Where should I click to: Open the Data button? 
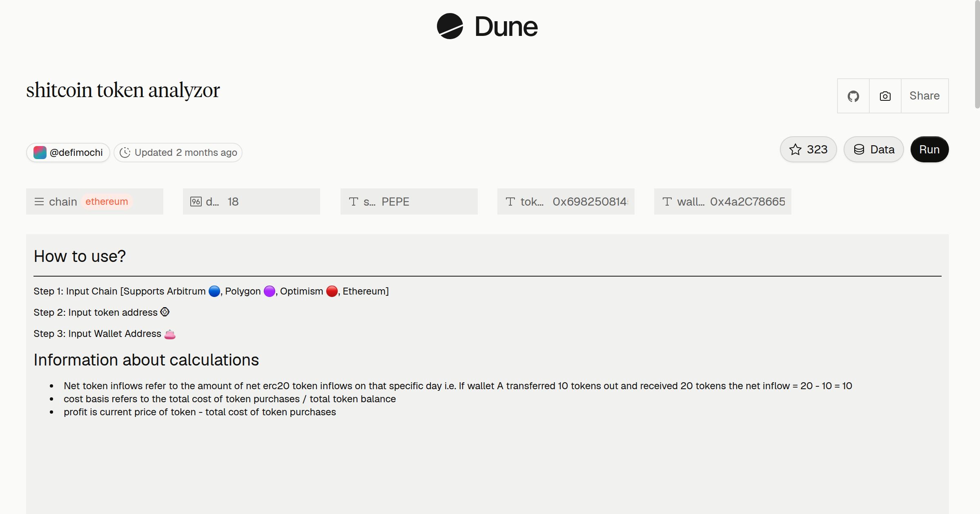click(873, 149)
